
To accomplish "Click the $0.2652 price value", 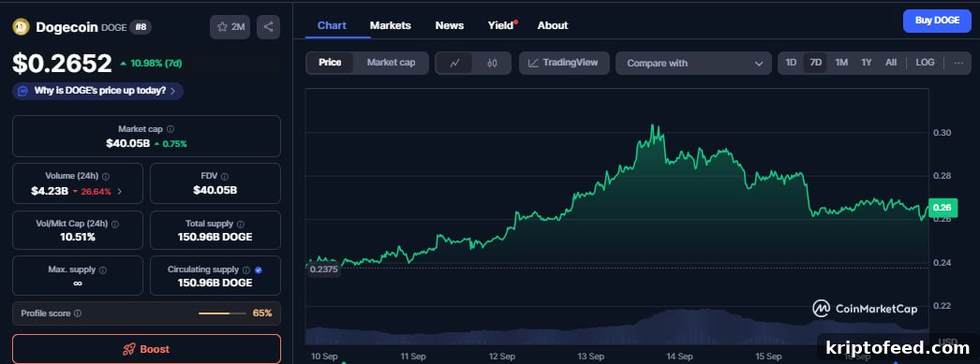I will point(62,63).
